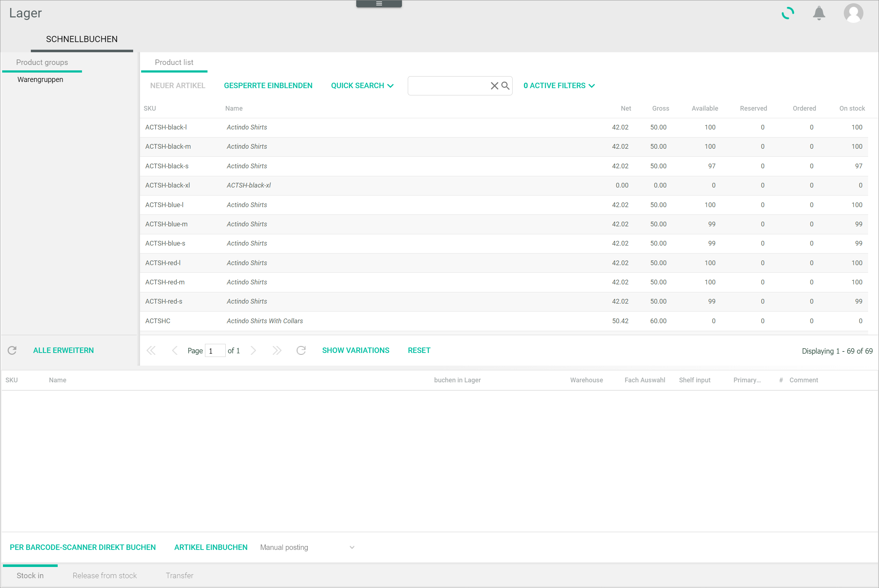This screenshot has height=588, width=879.
Task: Expand the Quick Search dropdown
Action: (362, 86)
